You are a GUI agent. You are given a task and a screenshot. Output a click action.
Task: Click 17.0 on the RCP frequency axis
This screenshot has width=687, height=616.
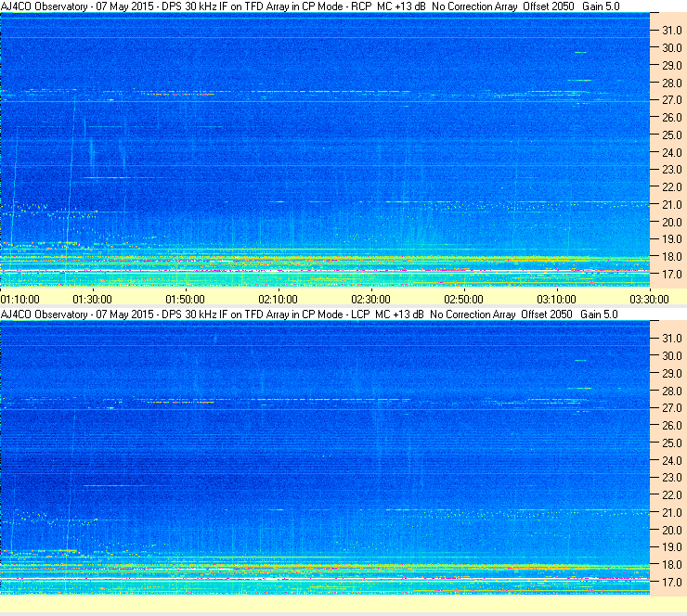[672, 274]
